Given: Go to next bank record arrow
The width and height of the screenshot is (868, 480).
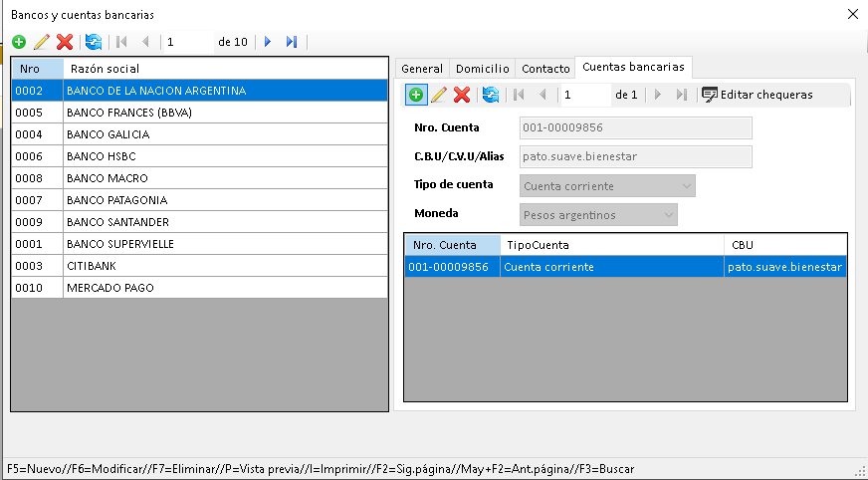Looking at the screenshot, I should click(267, 42).
